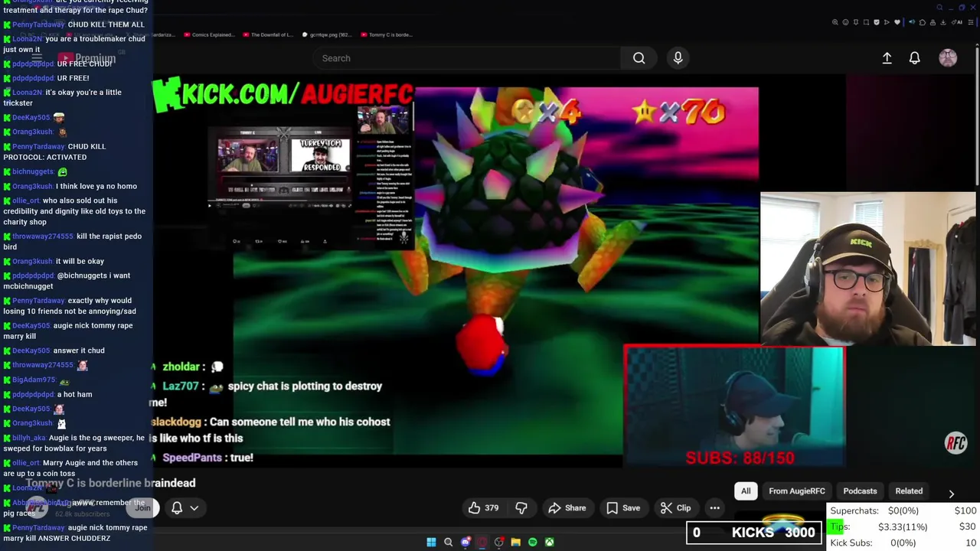
Task: Select the Podcasts chip
Action: [860, 491]
